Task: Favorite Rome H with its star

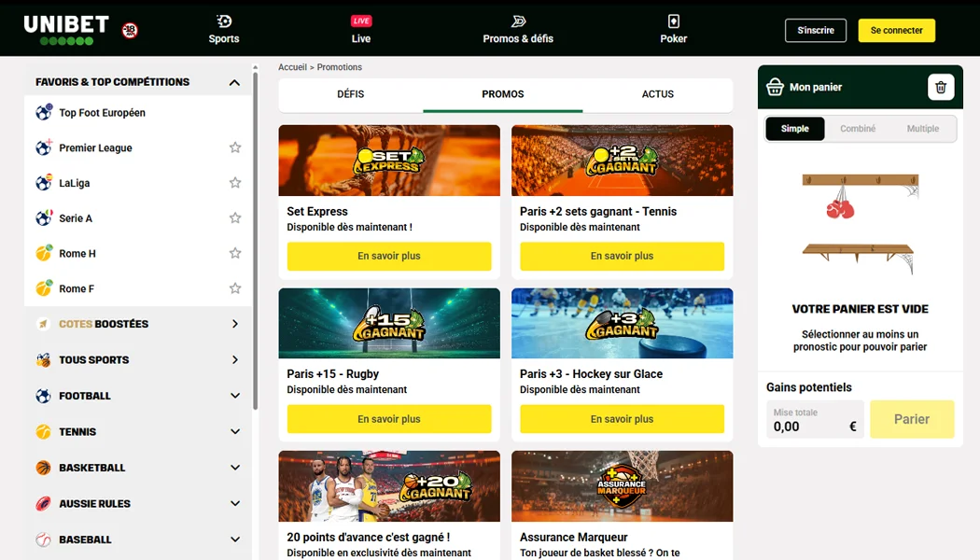Action: point(235,253)
